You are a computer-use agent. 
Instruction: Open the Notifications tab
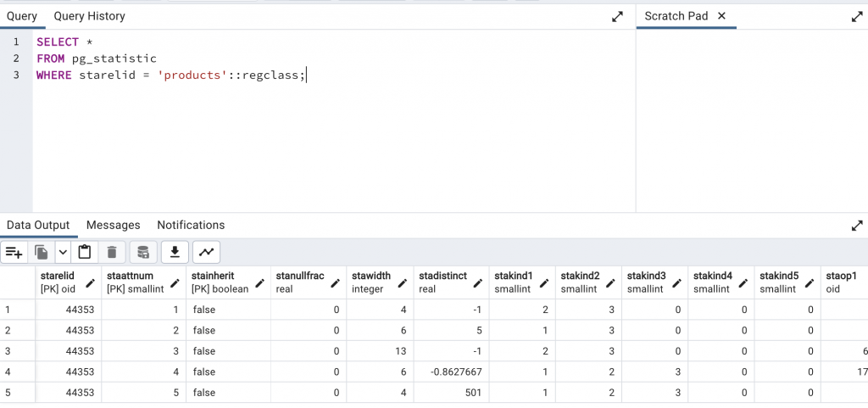click(x=191, y=225)
